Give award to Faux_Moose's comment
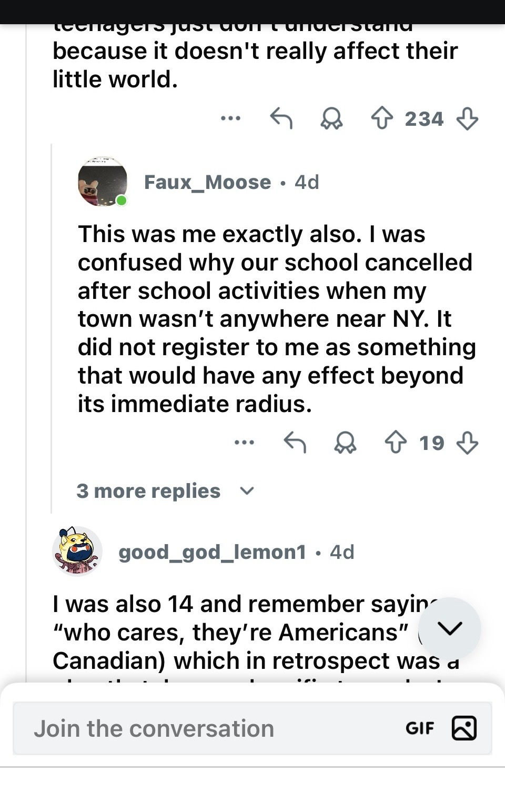Viewport: 505px width, 812px height. click(x=345, y=443)
